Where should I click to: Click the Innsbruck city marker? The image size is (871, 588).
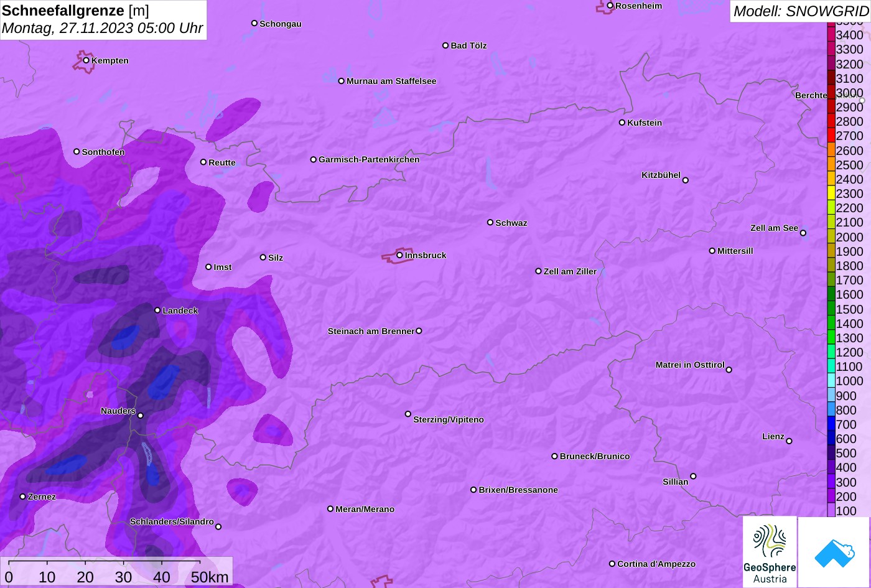coord(399,255)
